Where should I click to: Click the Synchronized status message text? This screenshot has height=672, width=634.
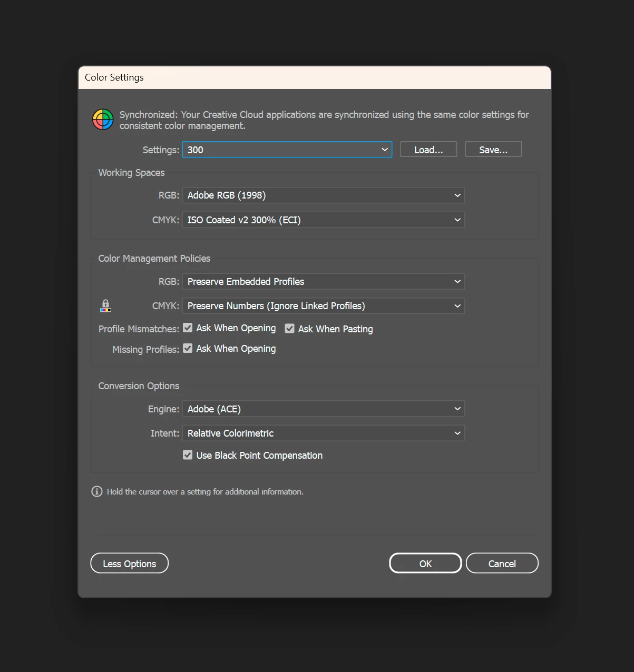tap(324, 120)
